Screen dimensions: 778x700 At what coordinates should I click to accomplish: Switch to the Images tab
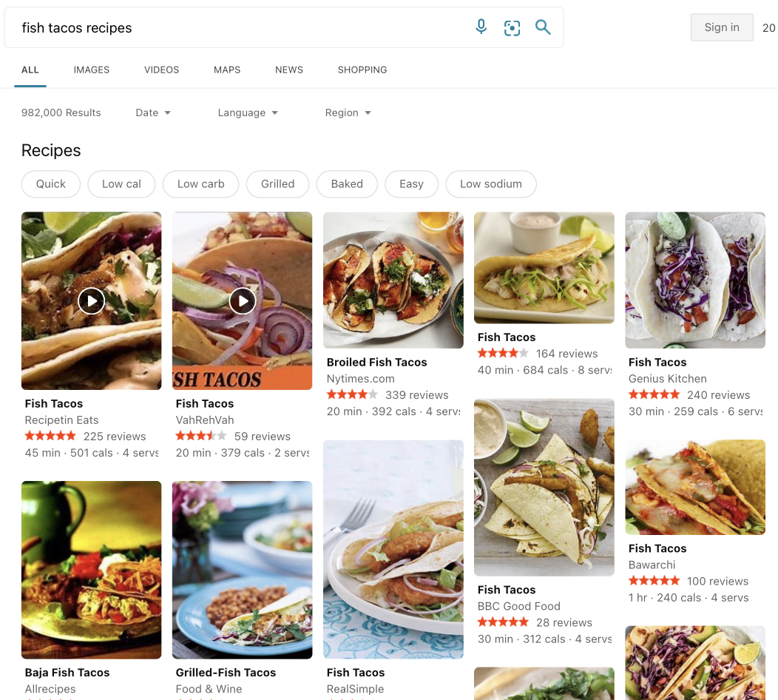pos(92,70)
